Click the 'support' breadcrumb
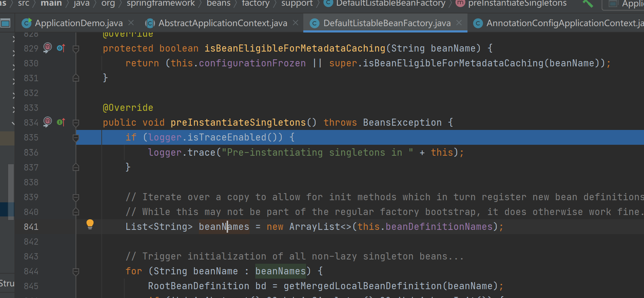 297,3
